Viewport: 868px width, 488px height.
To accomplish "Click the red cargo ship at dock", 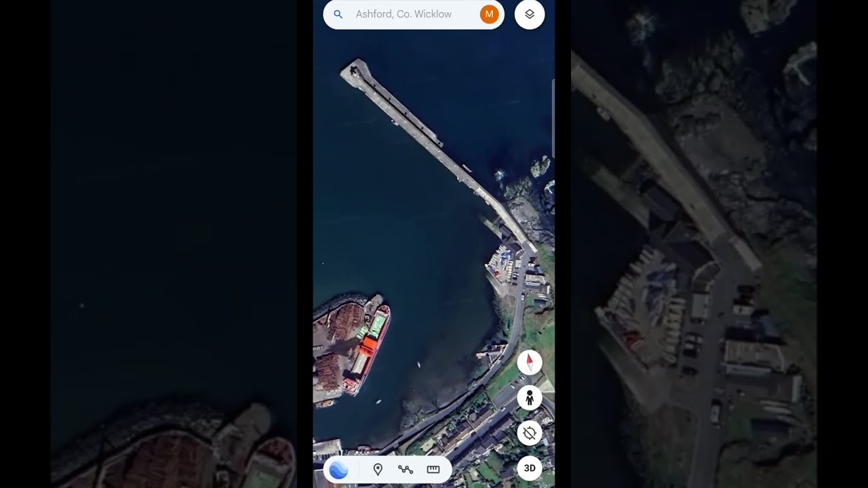I will (x=367, y=350).
